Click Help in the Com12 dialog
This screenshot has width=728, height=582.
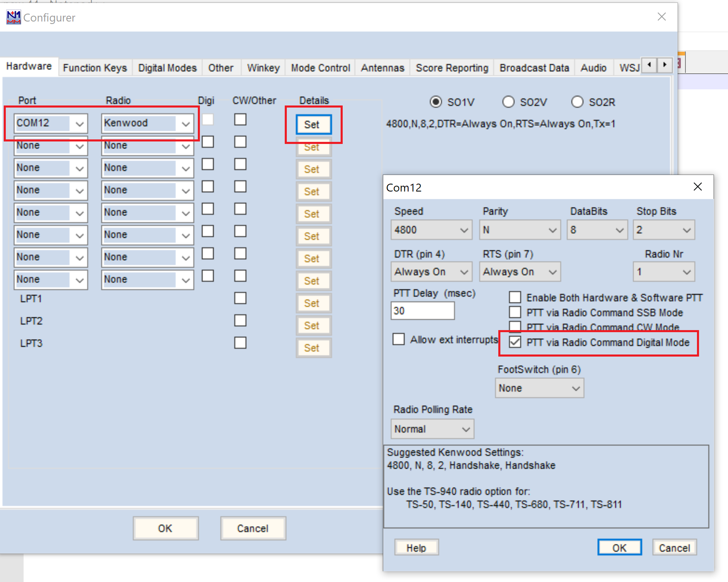point(416,548)
